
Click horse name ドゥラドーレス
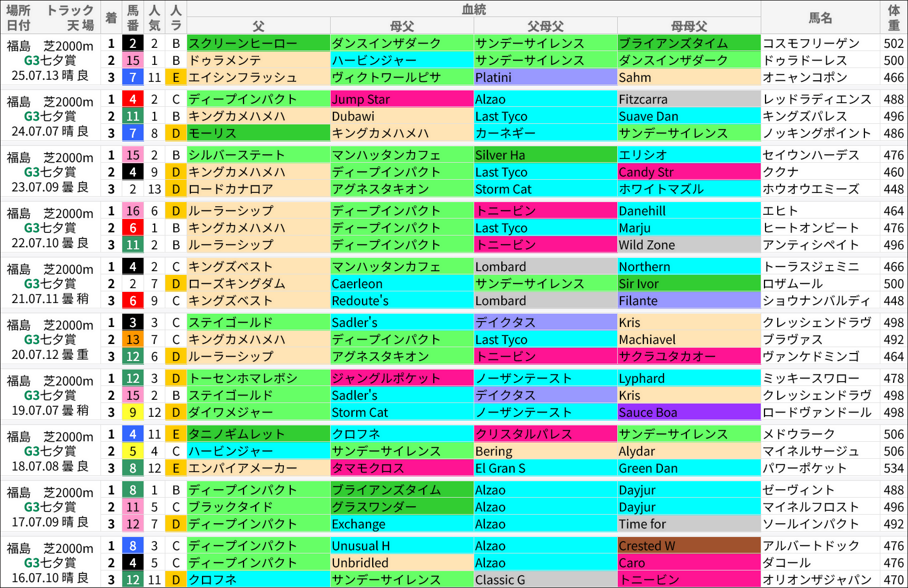click(x=805, y=61)
